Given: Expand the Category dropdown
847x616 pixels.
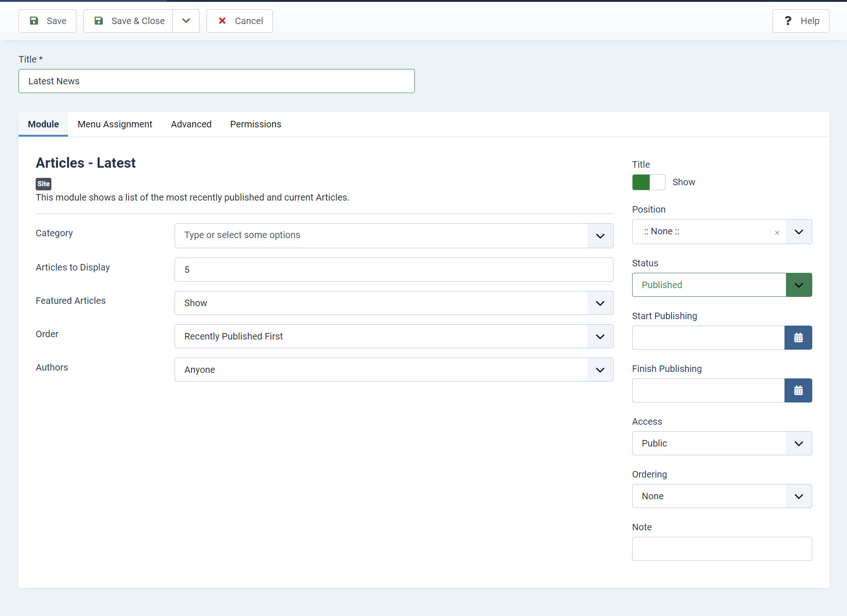Looking at the screenshot, I should (x=600, y=236).
